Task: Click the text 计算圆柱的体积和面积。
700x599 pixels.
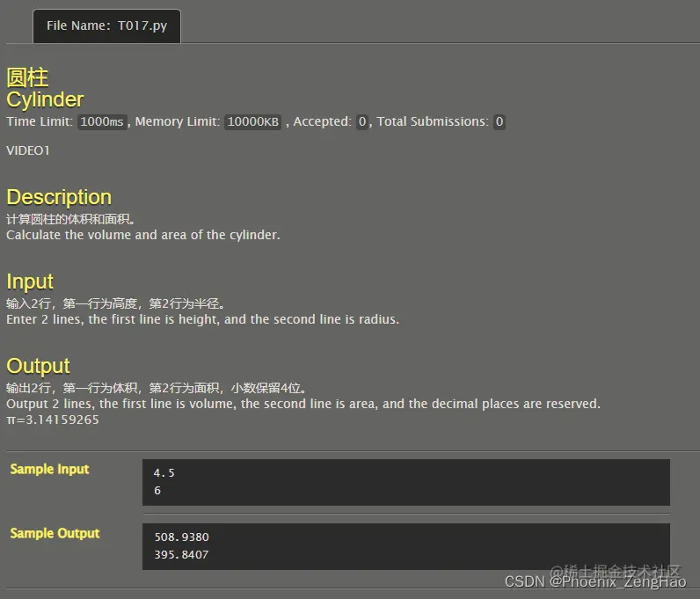Action: pyautogui.click(x=70, y=219)
